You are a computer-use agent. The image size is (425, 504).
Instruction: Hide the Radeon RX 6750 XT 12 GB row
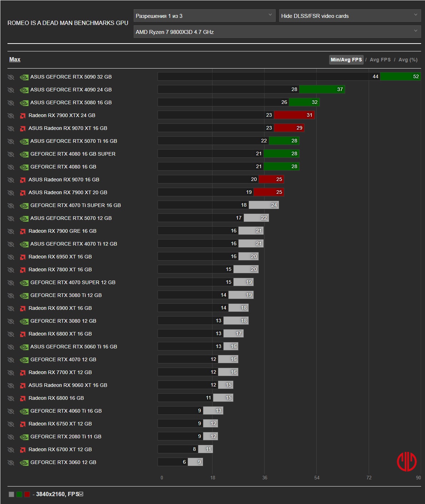[11, 424]
